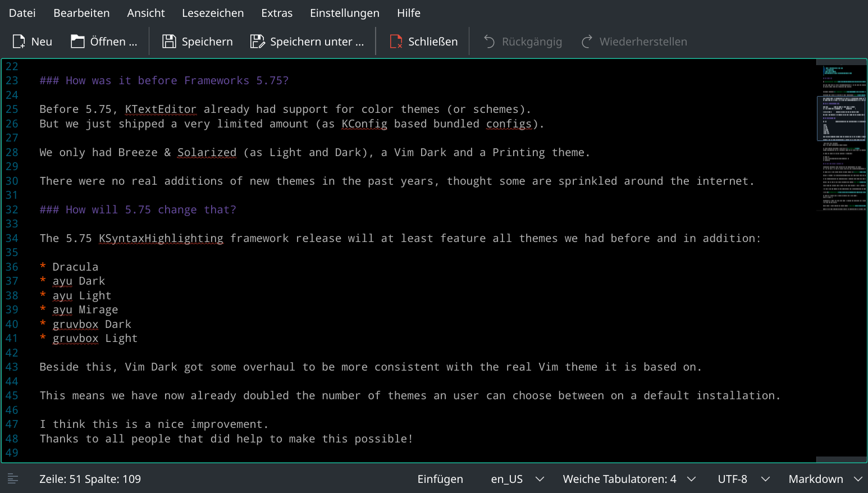Viewport: 868px width, 493px height.
Task: Click the heading 'How will 5.75 change that?'
Action: (x=138, y=209)
